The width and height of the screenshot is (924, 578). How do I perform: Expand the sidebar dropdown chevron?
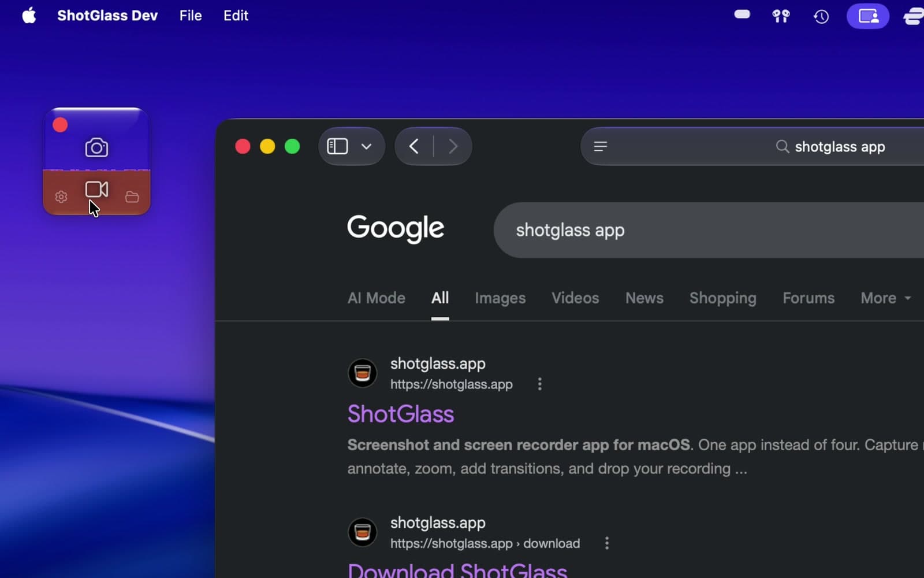(x=366, y=147)
